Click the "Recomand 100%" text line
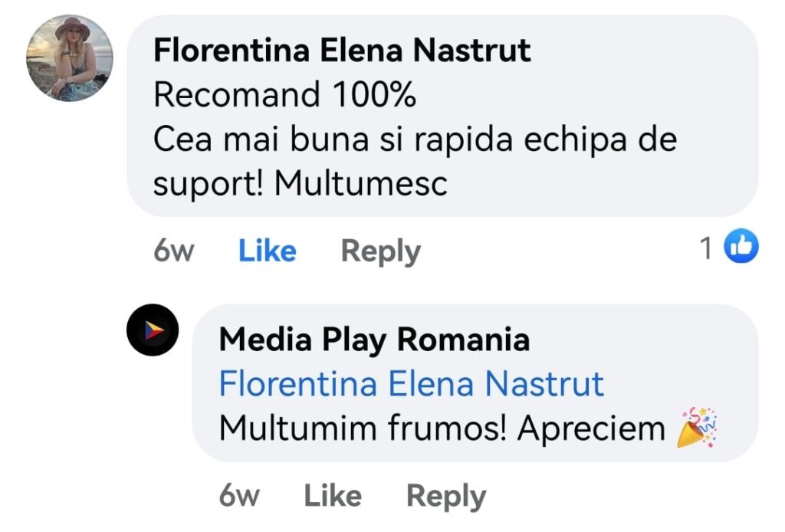Screen dimensions: 785x532 (284, 95)
